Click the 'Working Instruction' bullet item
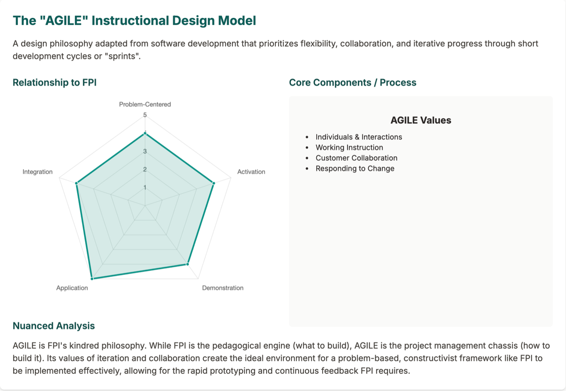Viewport: 566px width, 392px height. pos(349,147)
